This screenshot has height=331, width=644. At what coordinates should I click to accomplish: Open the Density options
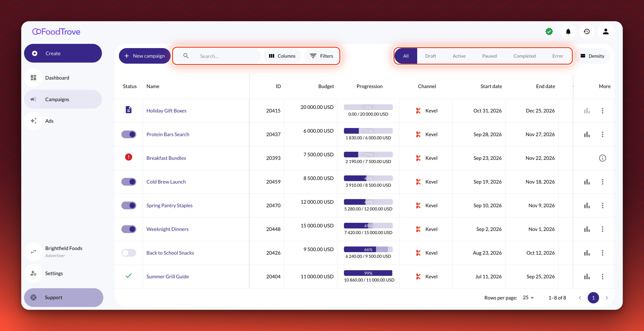[592, 56]
